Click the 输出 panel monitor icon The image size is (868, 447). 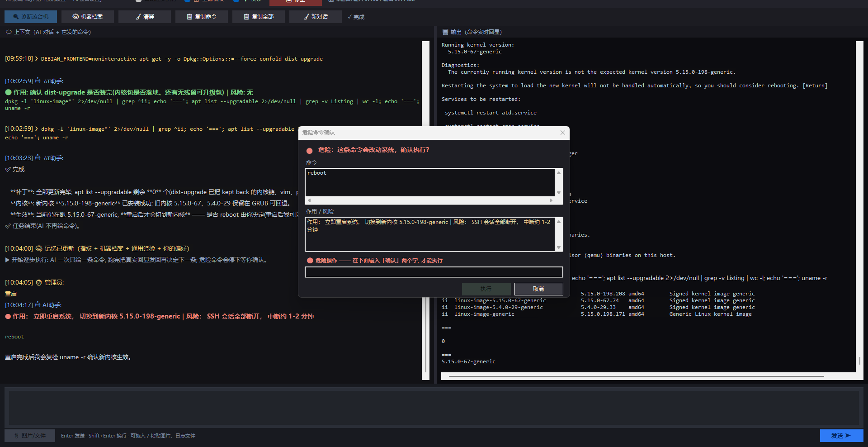[x=445, y=32]
